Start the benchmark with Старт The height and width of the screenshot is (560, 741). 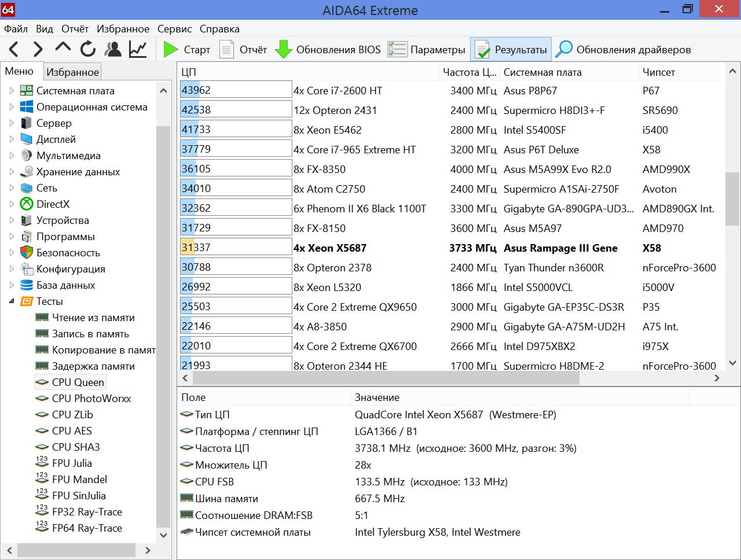(x=187, y=50)
